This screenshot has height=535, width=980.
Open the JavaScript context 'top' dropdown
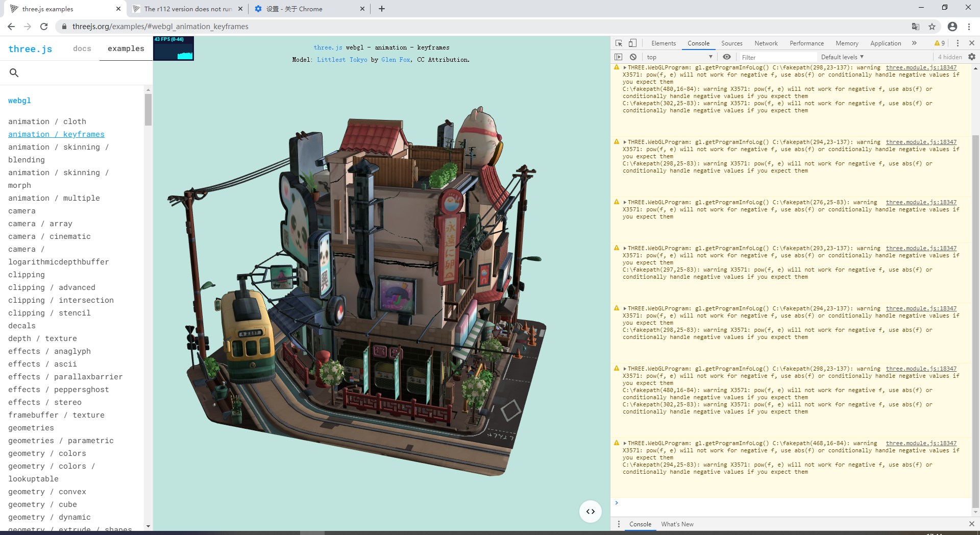tap(679, 57)
